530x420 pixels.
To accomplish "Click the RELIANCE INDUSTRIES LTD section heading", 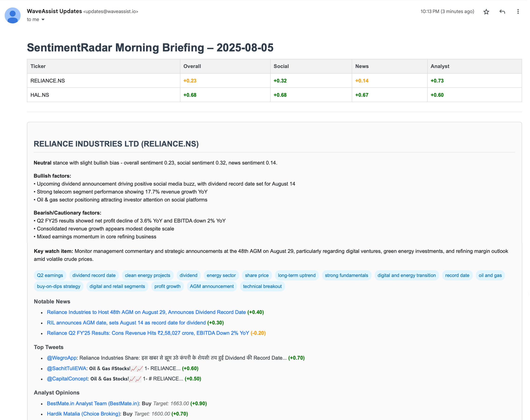I will (x=116, y=144).
